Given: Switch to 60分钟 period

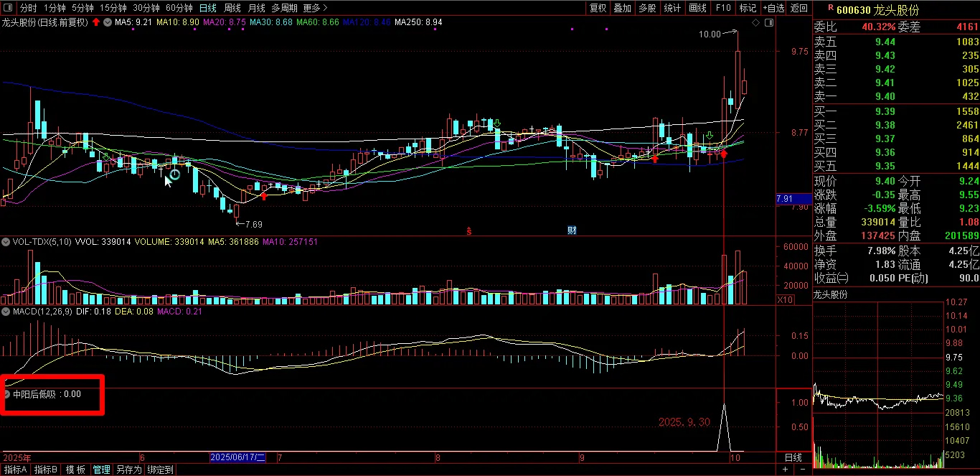Looking at the screenshot, I should tap(179, 8).
